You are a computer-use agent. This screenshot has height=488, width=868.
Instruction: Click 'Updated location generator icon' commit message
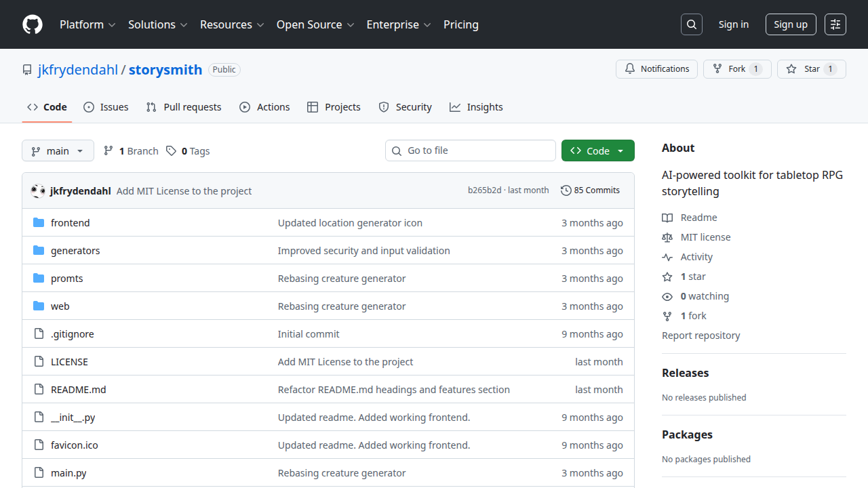click(x=350, y=223)
